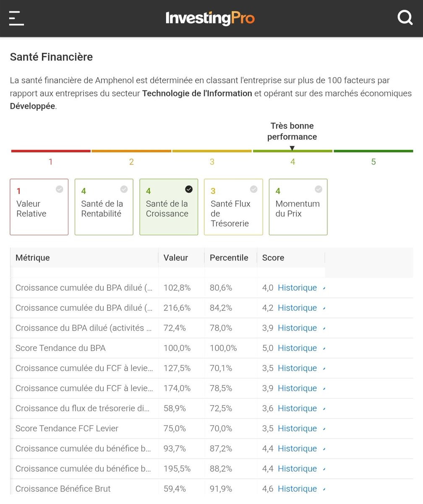Click arrow icon beside Score Tendance du BPA
The width and height of the screenshot is (423, 504).
[324, 349]
